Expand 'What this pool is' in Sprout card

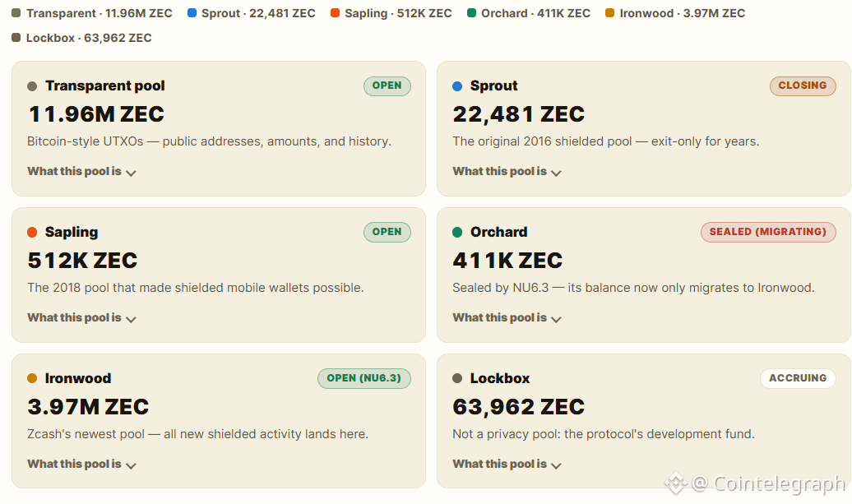pyautogui.click(x=507, y=172)
